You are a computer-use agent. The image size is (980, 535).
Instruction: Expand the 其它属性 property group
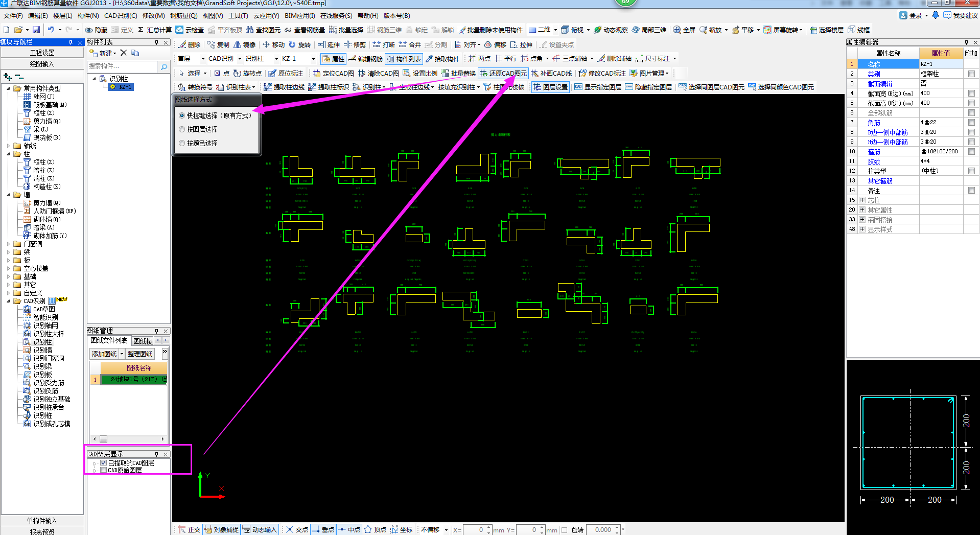pos(862,210)
